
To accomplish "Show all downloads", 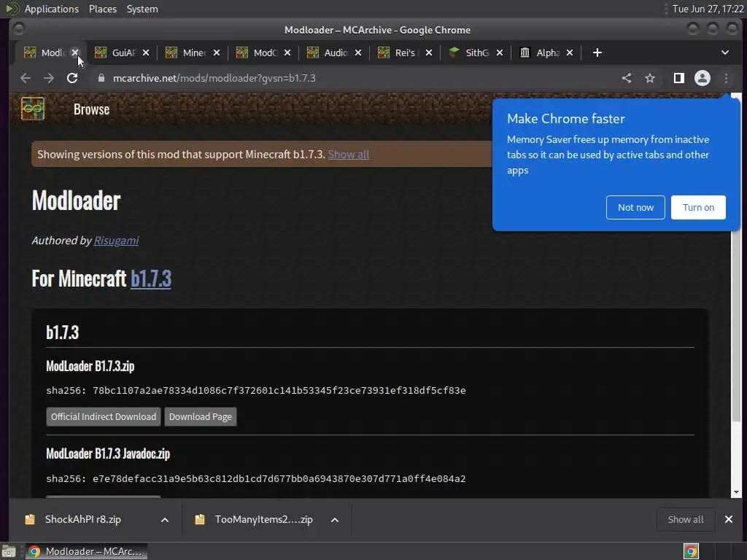I will tap(686, 519).
